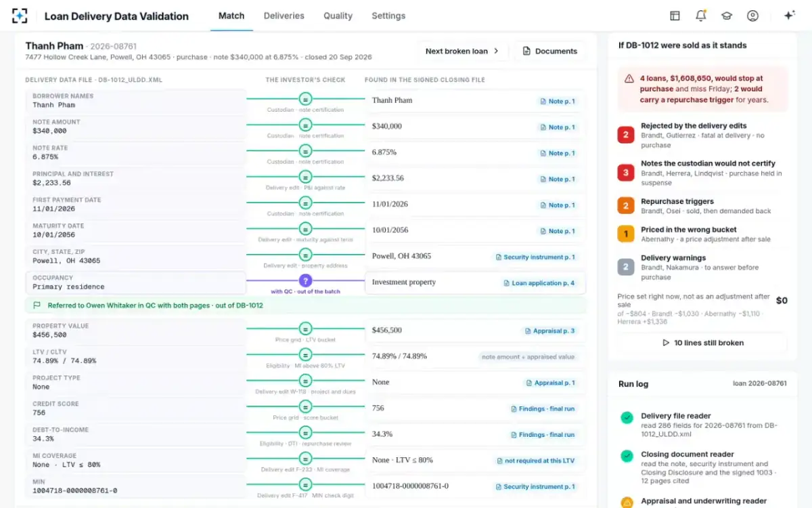The width and height of the screenshot is (812, 508).
Task: Switch to the Settings tab
Action: (x=388, y=16)
